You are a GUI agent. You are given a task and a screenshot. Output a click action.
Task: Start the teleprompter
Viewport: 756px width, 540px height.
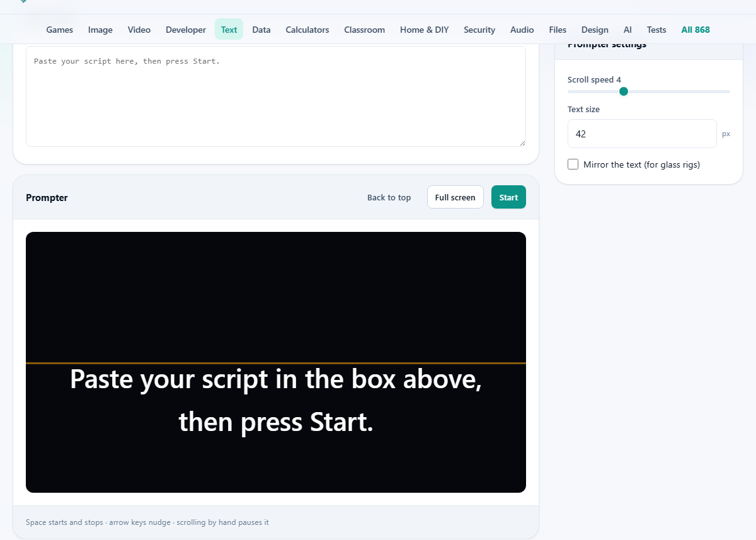click(x=508, y=197)
